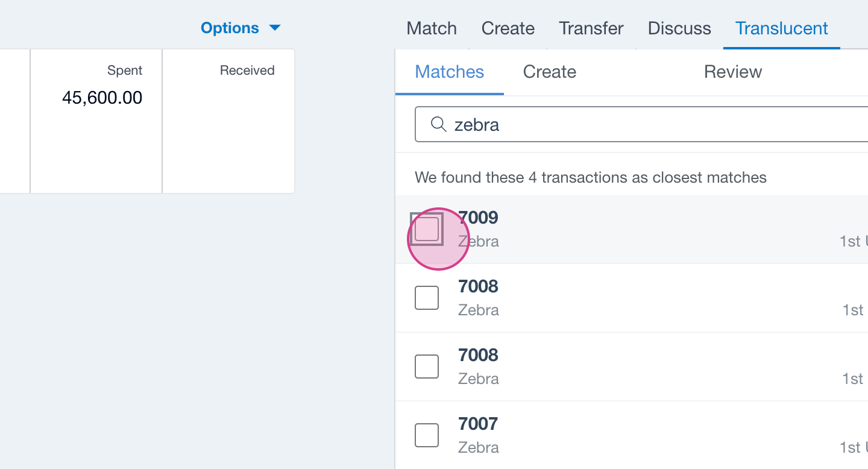Enable the checkbox for transaction 7007
This screenshot has height=469, width=868.
427,435
